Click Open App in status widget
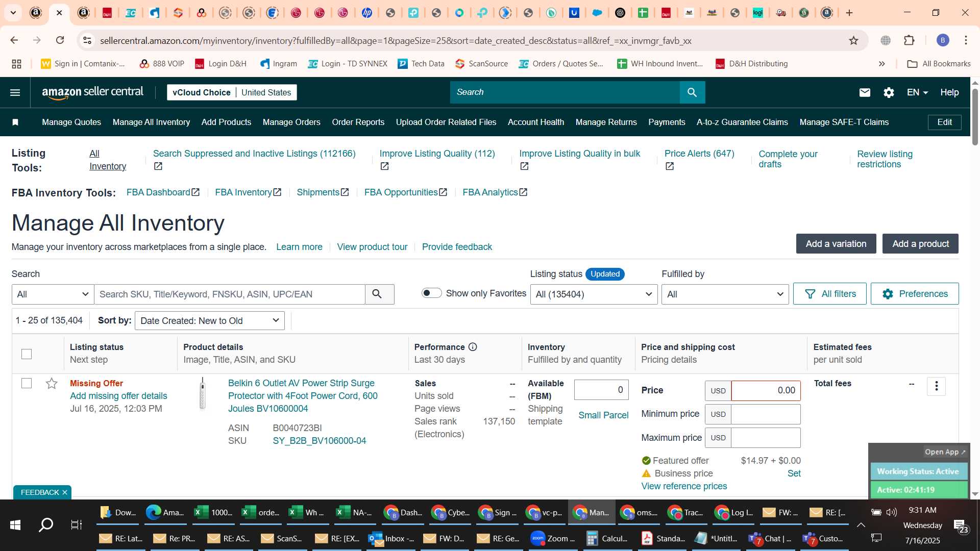This screenshot has height=551, width=980. point(945,452)
